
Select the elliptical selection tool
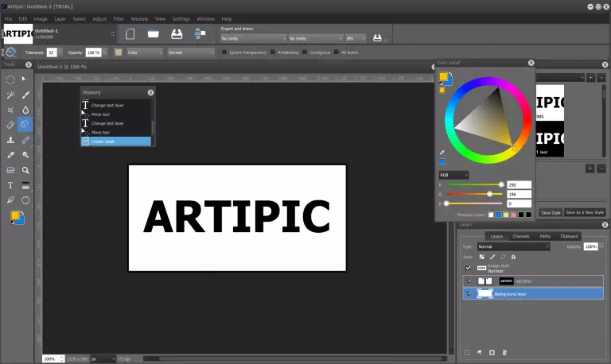10,79
